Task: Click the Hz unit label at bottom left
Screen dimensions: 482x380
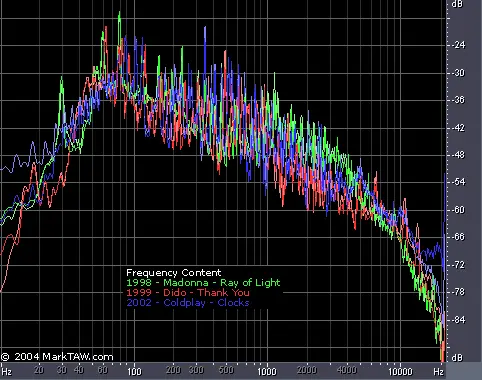Action: click(x=6, y=371)
